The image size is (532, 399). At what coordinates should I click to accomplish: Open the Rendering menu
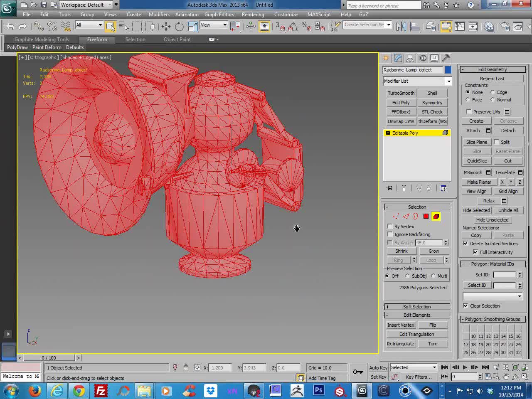[x=253, y=15]
